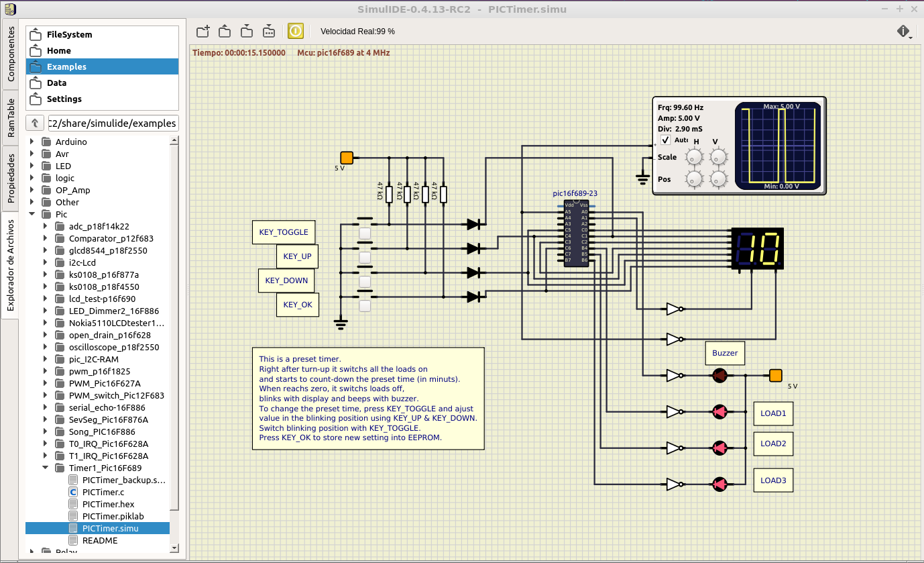924x563 pixels.
Task: Click the oscilloscope horizontal Scale knob
Action: (x=695, y=157)
